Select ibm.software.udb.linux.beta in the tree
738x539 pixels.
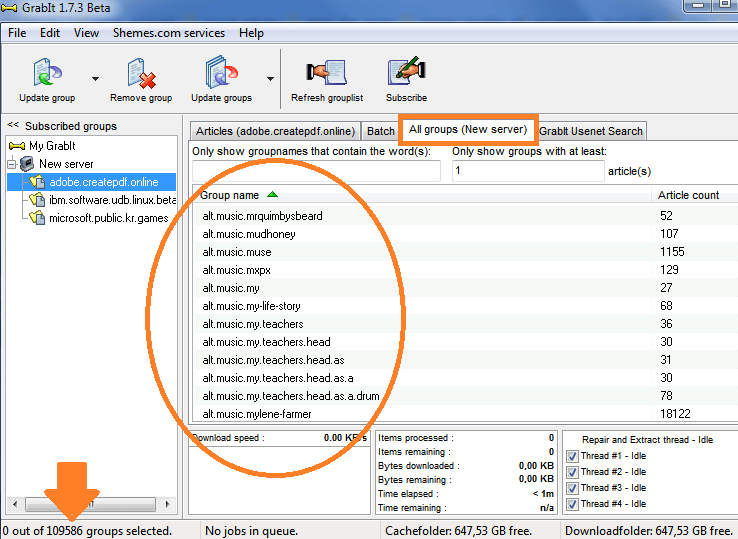112,200
